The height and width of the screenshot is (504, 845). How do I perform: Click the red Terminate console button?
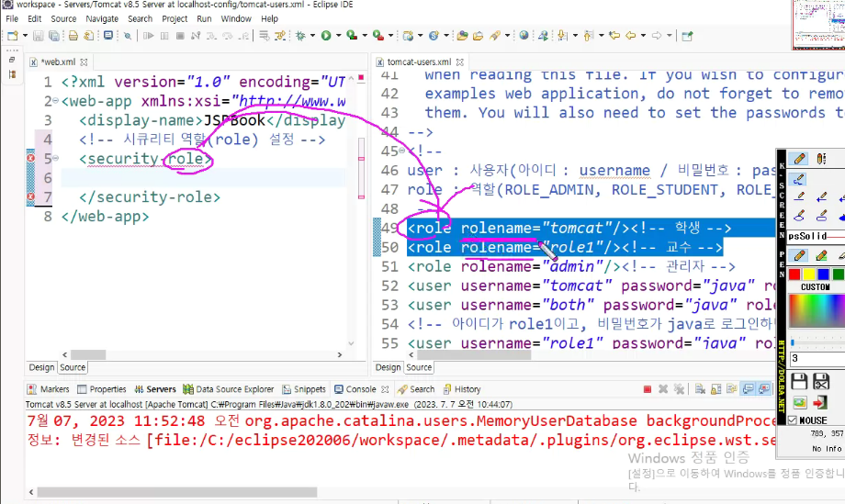[x=648, y=389]
